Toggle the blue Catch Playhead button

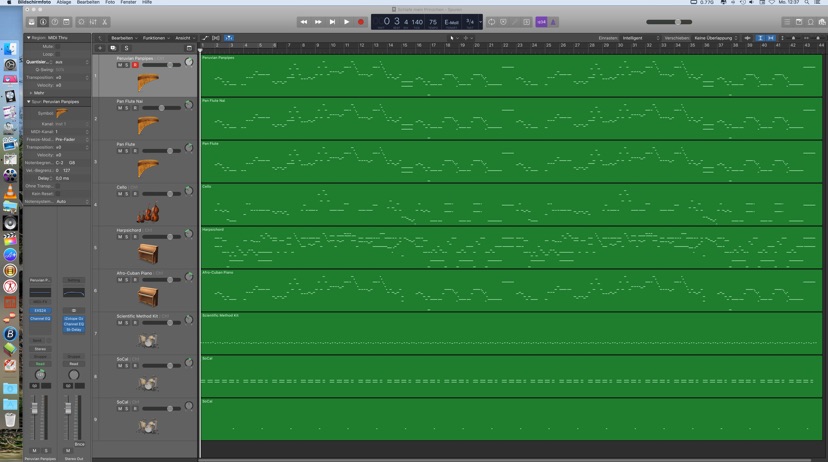[x=229, y=38]
